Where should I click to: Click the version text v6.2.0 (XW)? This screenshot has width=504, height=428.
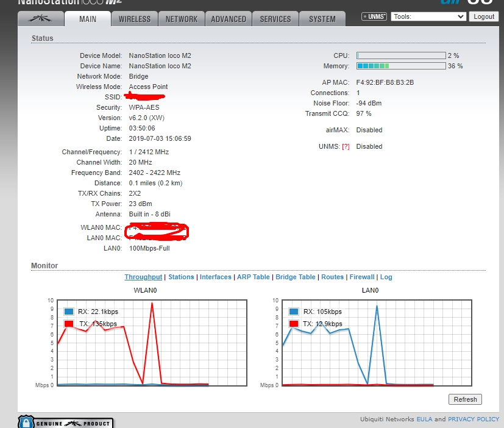tap(147, 118)
